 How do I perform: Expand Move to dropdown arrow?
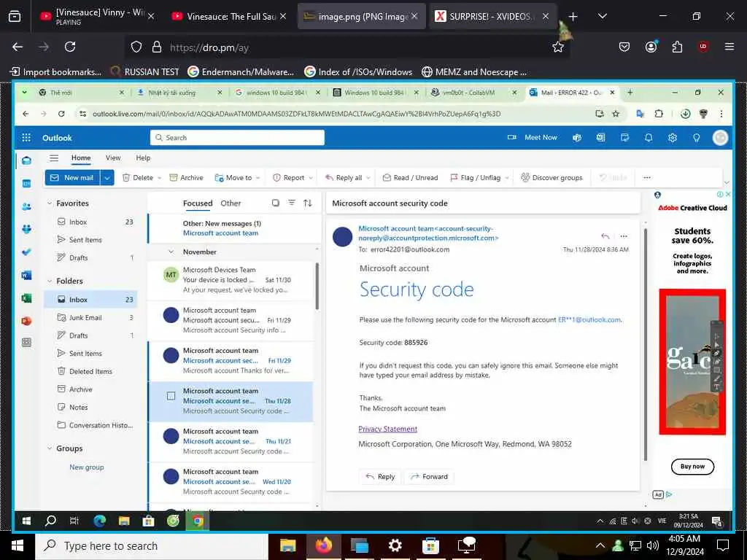(258, 178)
